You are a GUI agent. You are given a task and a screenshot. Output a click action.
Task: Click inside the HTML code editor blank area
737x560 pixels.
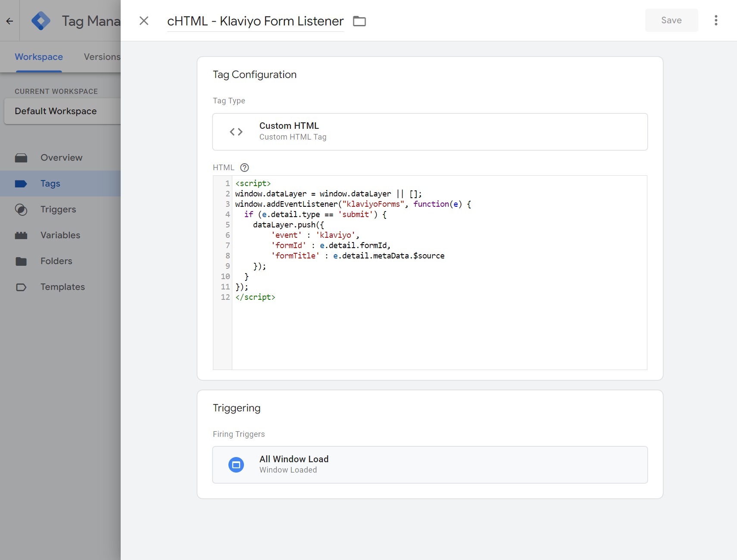point(439,336)
